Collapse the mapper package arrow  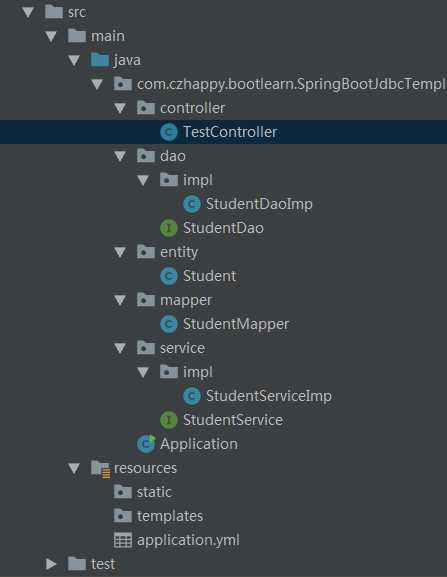tap(120, 300)
